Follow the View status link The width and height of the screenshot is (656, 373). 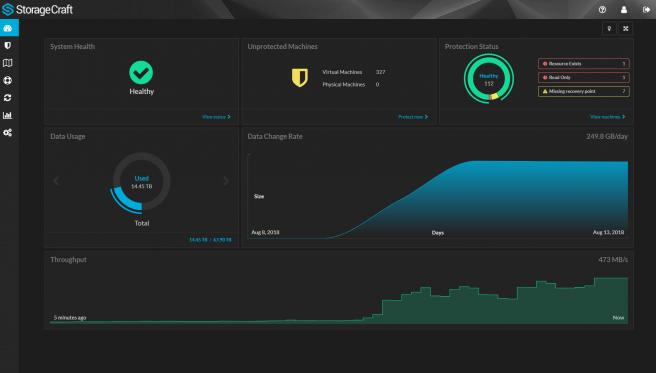click(x=216, y=117)
